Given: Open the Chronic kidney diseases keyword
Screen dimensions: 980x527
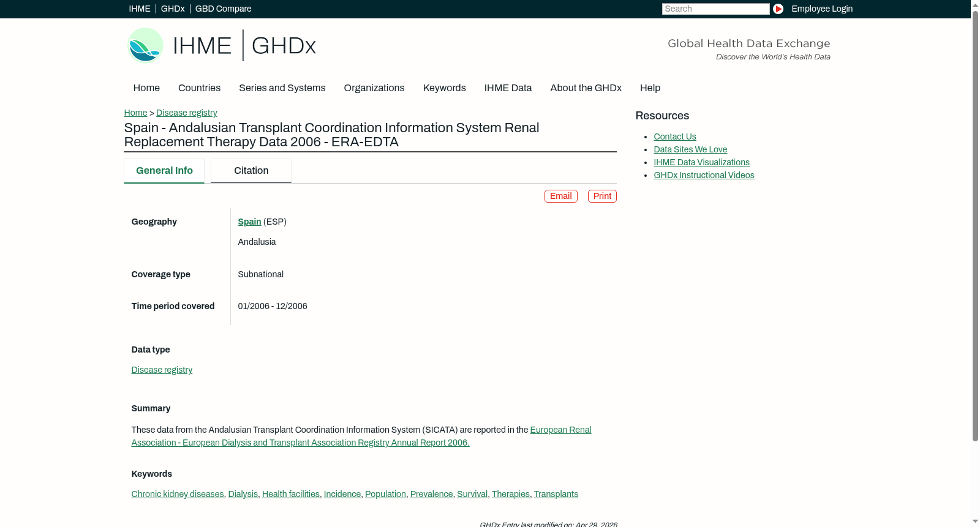Looking at the screenshot, I should pyautogui.click(x=178, y=494).
